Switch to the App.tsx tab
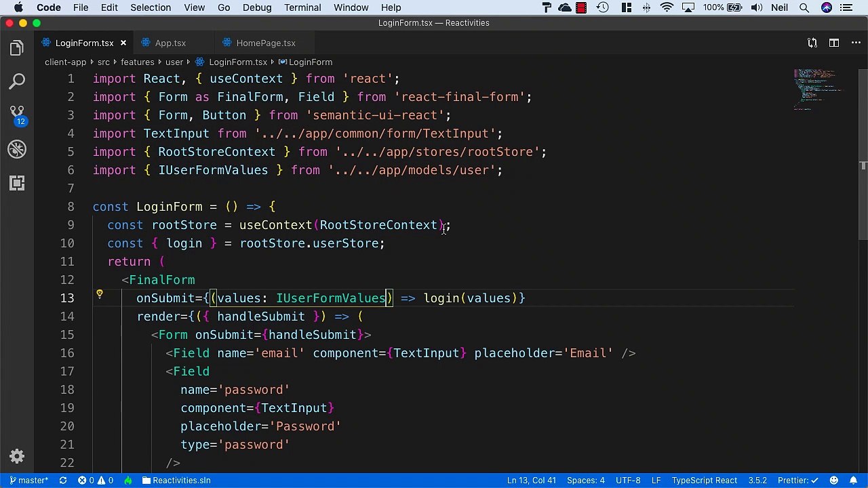This screenshot has height=488, width=868. pos(170,43)
